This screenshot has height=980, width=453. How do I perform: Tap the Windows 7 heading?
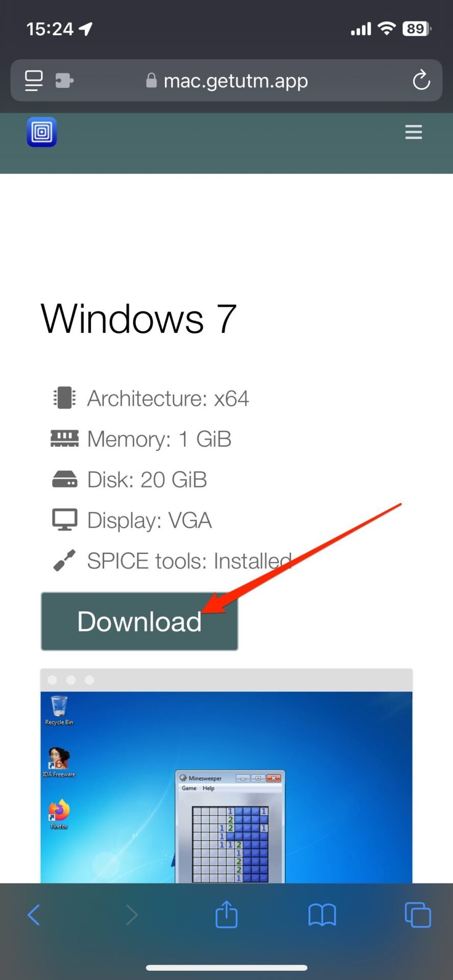click(x=138, y=318)
